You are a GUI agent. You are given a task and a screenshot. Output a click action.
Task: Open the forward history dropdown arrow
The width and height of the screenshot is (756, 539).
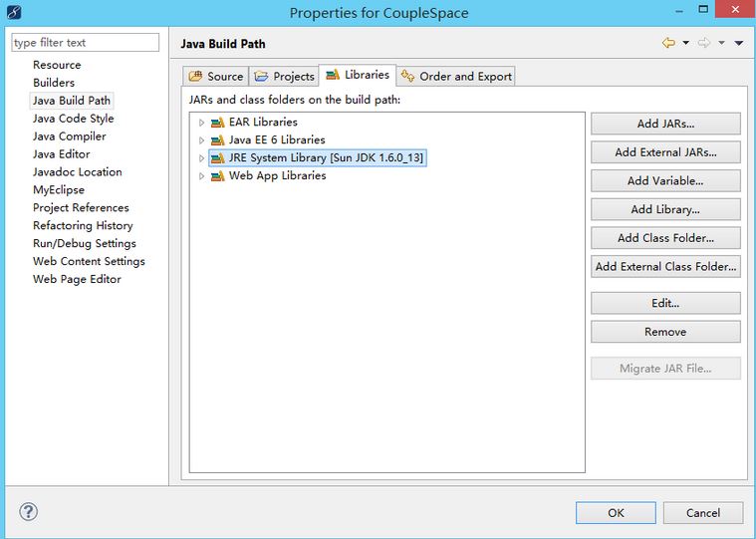point(721,43)
